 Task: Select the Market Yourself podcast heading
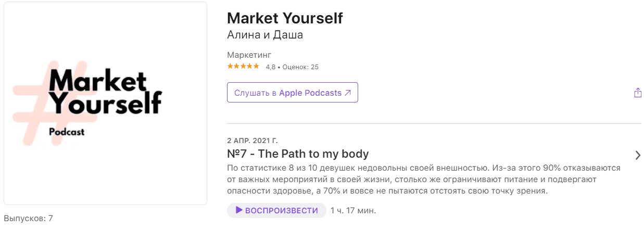tap(285, 18)
